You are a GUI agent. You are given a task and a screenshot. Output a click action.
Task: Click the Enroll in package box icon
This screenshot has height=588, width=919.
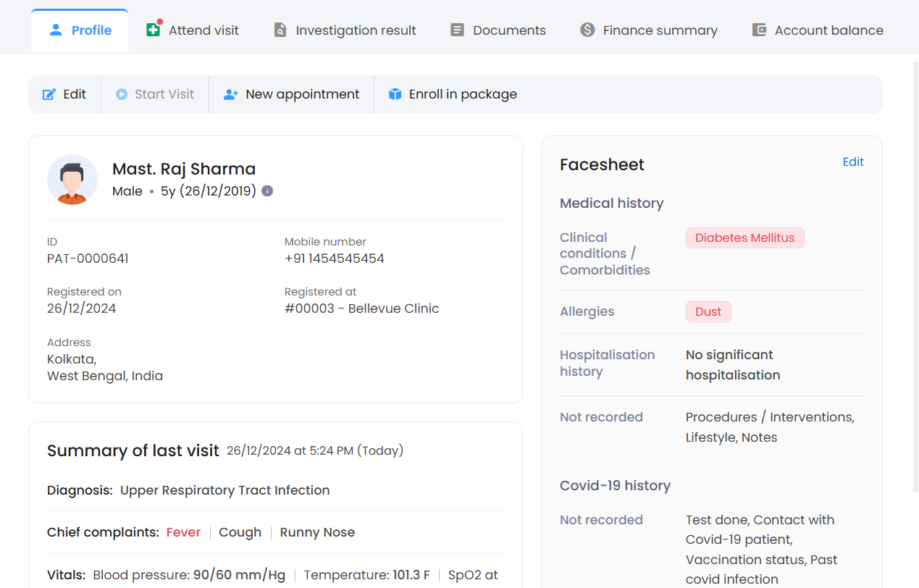[395, 94]
